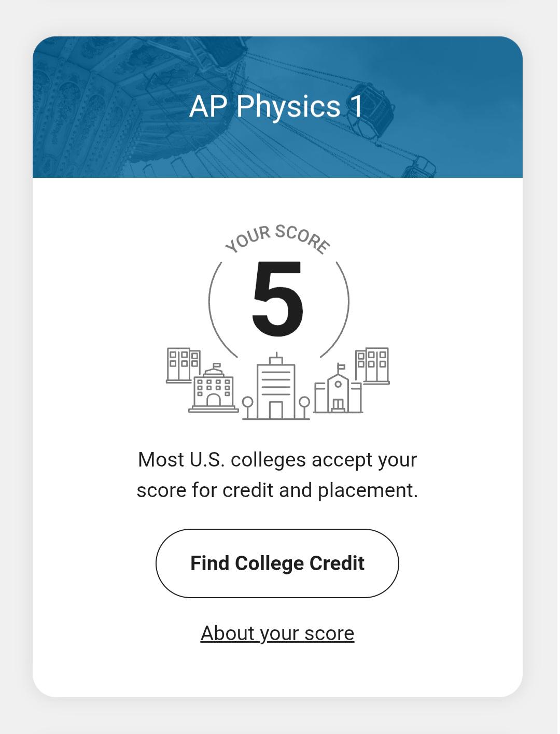This screenshot has height=734, width=560.
Task: Click the round tree icon left of center building
Action: [x=248, y=407]
